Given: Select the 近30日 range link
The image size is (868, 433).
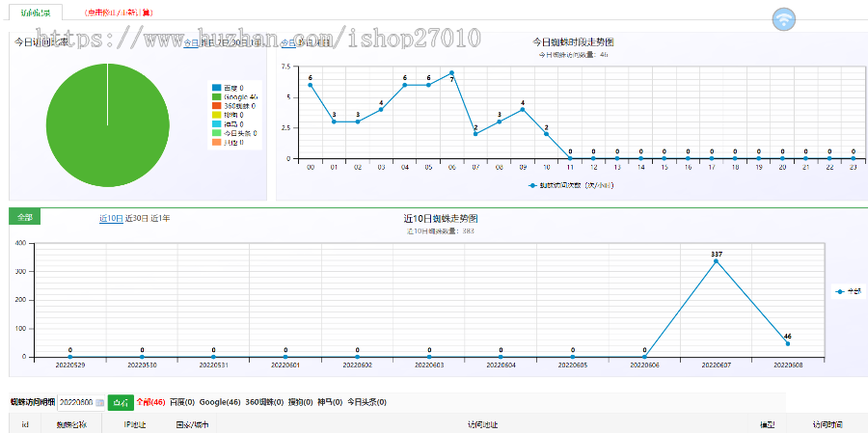Looking at the screenshot, I should coord(137,218).
